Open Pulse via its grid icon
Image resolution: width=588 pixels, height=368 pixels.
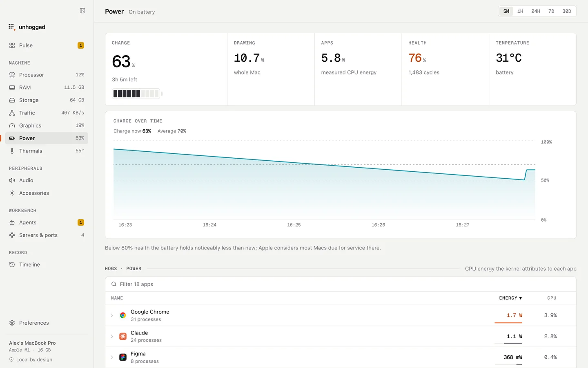coord(12,45)
